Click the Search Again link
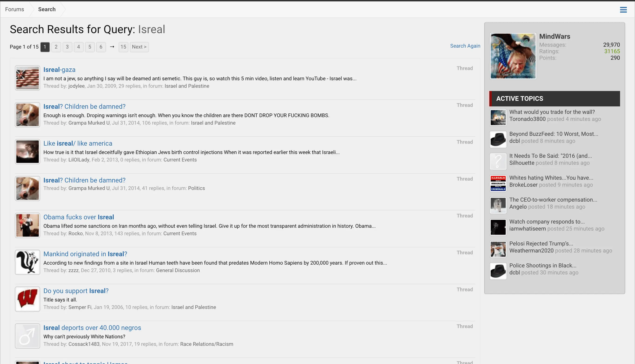635x364 pixels. click(x=465, y=46)
